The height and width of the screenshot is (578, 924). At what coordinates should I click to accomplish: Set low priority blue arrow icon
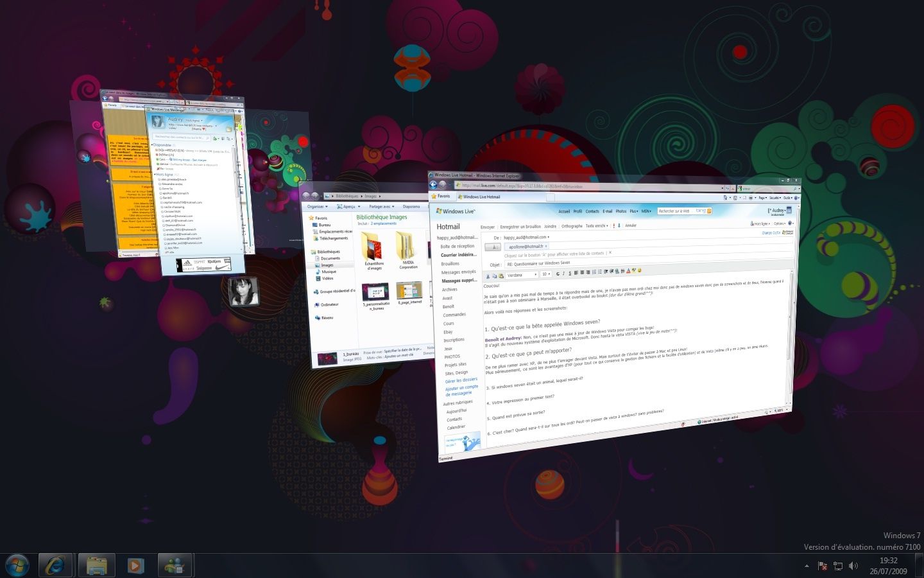point(619,226)
